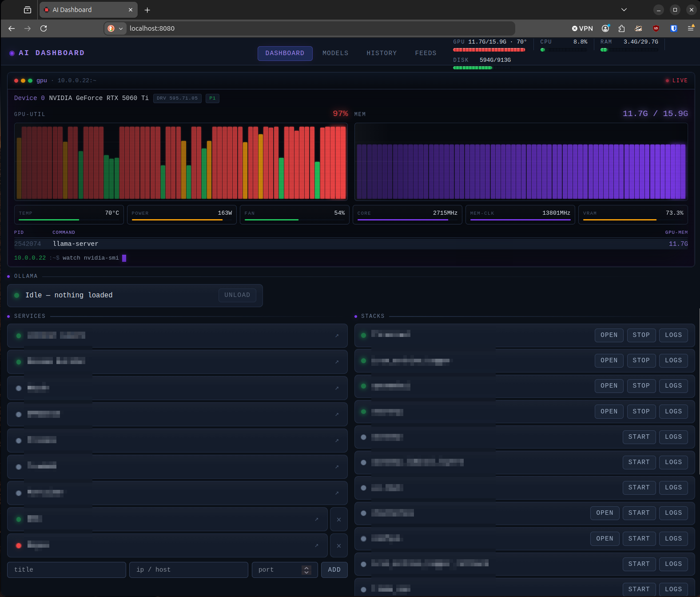Click the header RAM usage bar

tap(629, 50)
